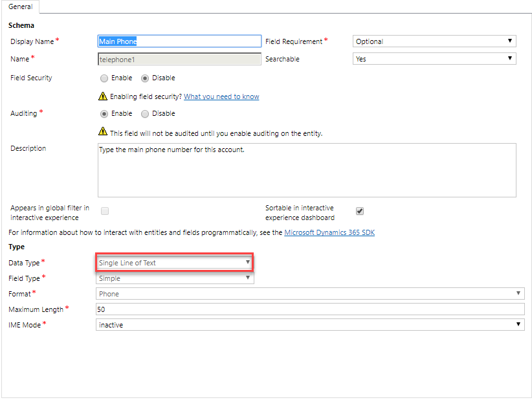Viewport: 532px width, 400px height.
Task: Open the IME Mode dropdown
Action: pyautogui.click(x=309, y=325)
